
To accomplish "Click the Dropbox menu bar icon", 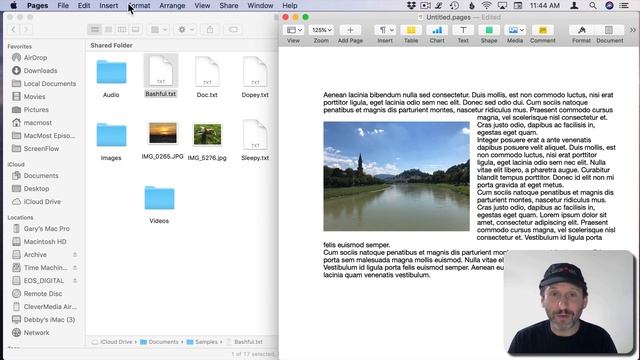I will click(x=411, y=5).
